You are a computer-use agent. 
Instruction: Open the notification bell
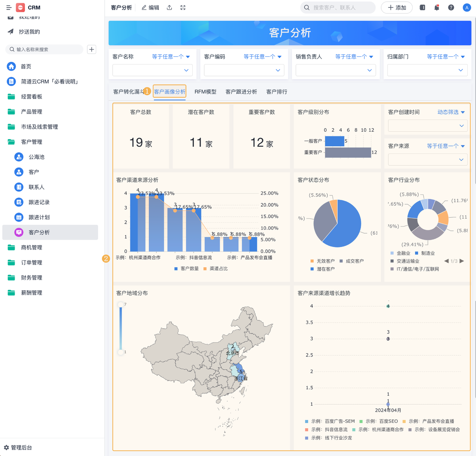437,8
